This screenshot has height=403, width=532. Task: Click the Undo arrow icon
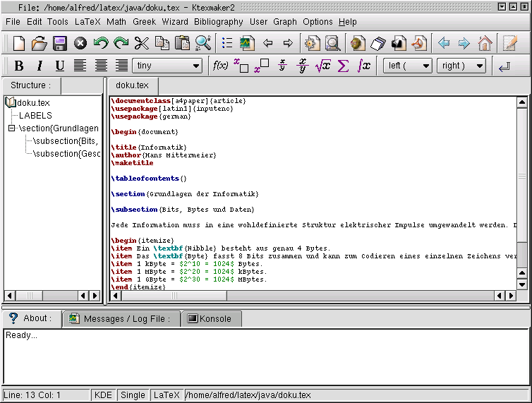[x=101, y=44]
